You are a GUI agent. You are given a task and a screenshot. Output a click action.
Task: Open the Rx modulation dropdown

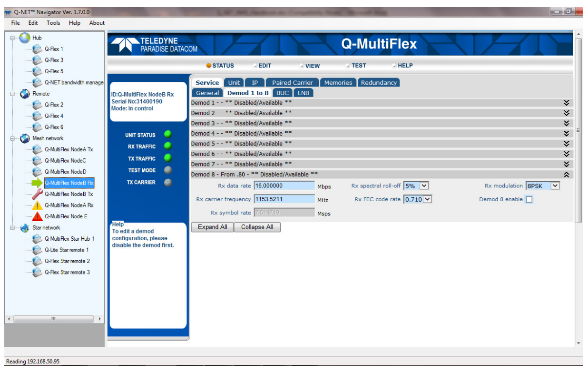[555, 186]
